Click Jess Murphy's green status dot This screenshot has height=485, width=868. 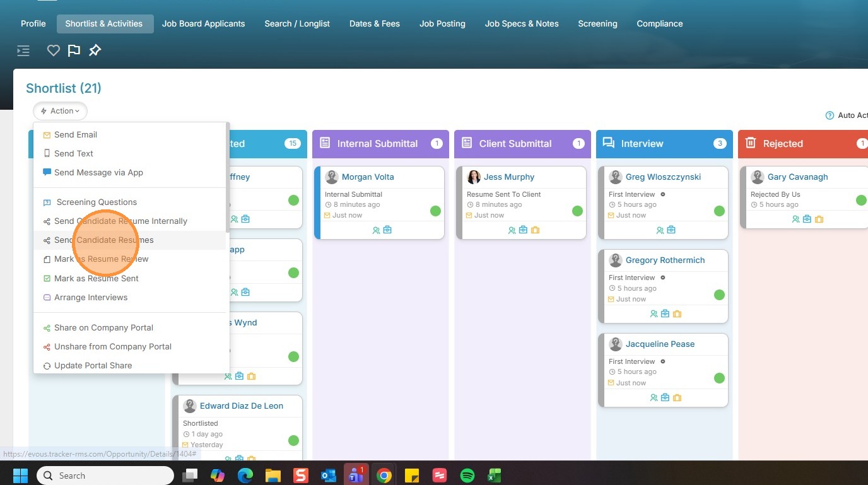point(577,211)
